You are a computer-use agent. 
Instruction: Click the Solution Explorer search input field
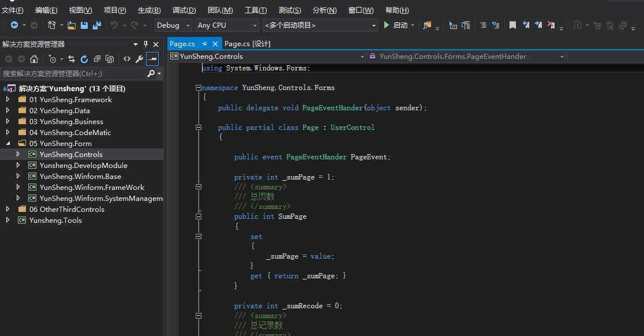click(x=73, y=73)
